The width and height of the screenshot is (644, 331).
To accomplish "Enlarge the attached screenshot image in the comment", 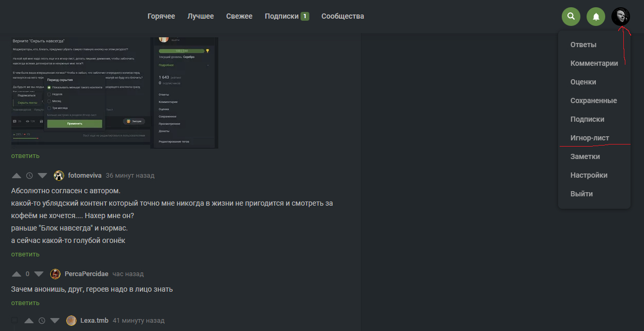I will click(x=114, y=91).
